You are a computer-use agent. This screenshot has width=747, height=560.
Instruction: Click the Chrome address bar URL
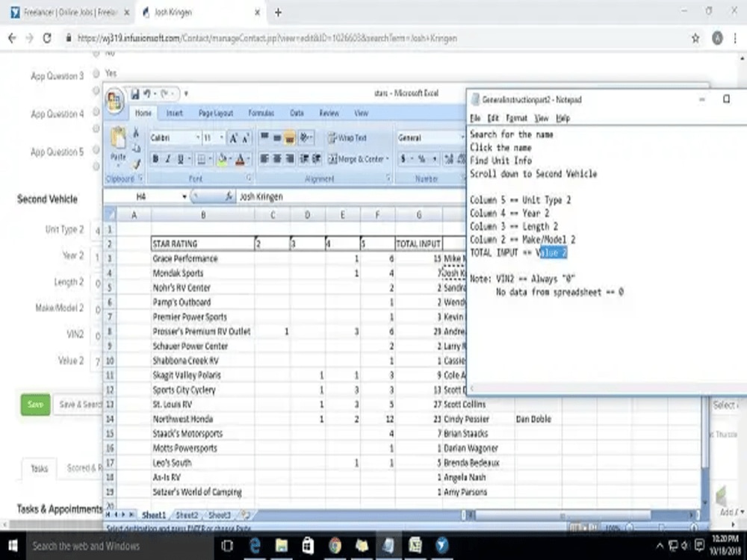coord(267,38)
